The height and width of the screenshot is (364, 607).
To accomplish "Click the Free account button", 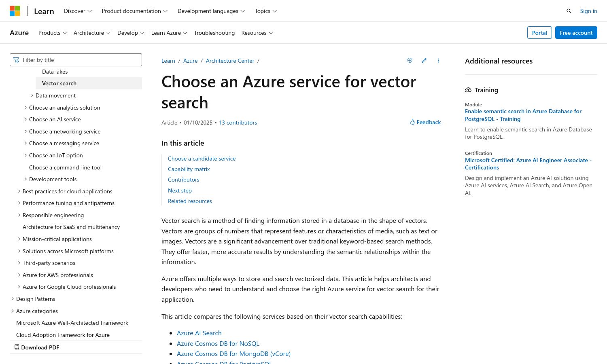I will point(576,33).
